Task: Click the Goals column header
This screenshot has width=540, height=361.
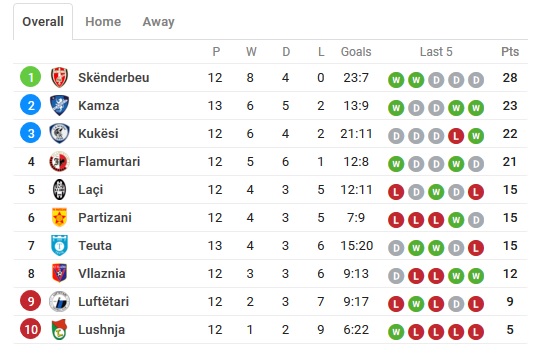Action: point(356,52)
